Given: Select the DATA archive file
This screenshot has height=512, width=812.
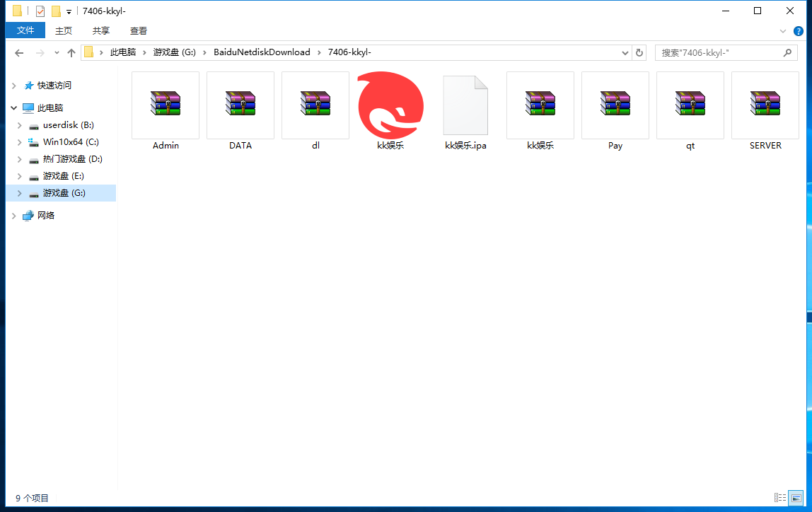Looking at the screenshot, I should coord(240,105).
